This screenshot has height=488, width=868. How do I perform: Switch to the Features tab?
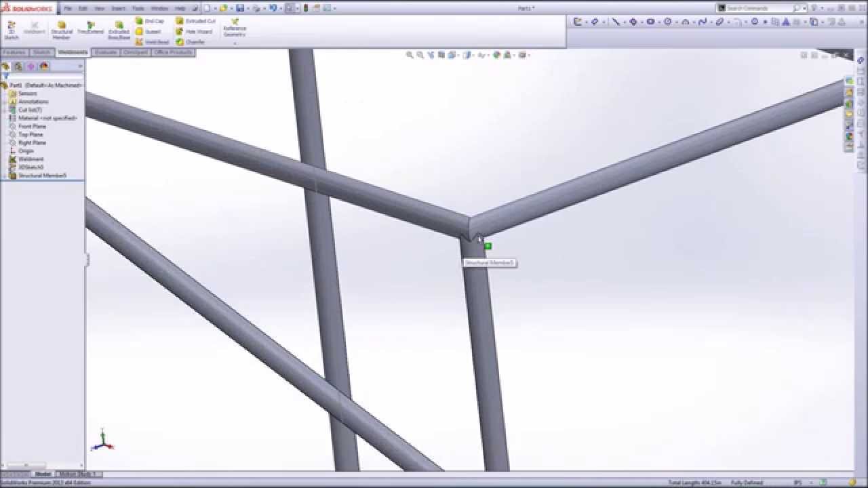(15, 52)
